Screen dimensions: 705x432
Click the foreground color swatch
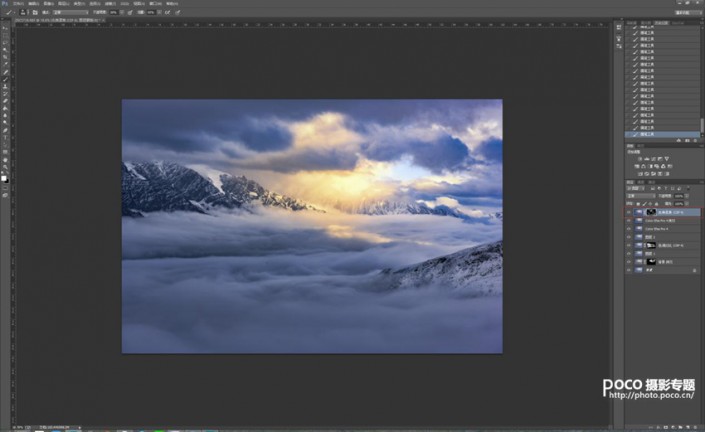tap(4, 177)
